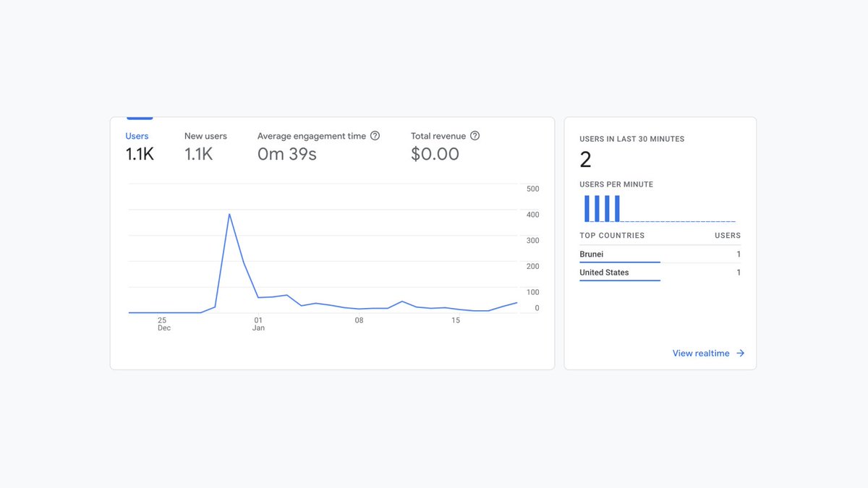Click the arrow icon next to View realtime

(740, 354)
